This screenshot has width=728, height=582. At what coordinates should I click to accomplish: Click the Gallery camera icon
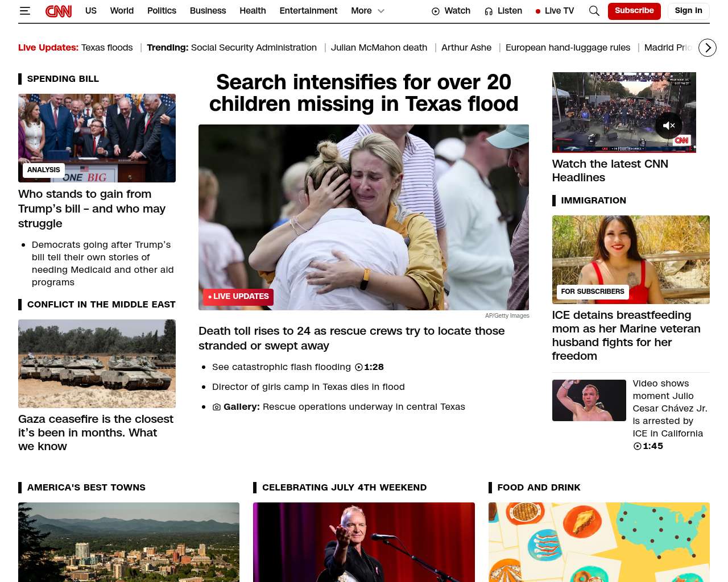pyautogui.click(x=217, y=407)
